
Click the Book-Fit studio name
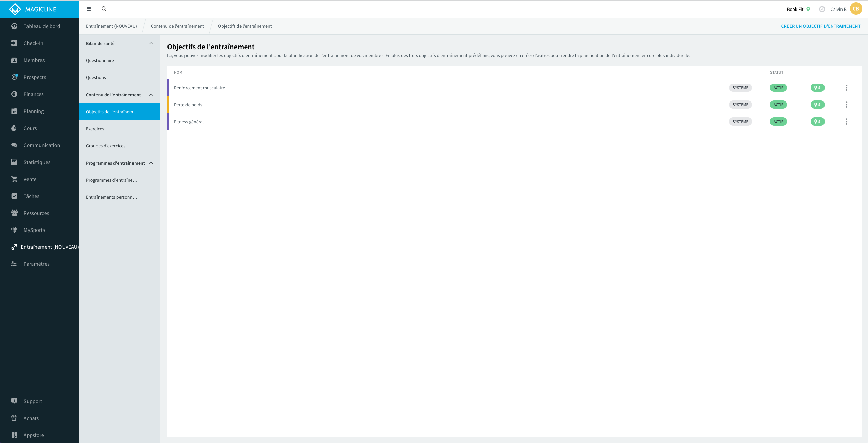(x=795, y=9)
